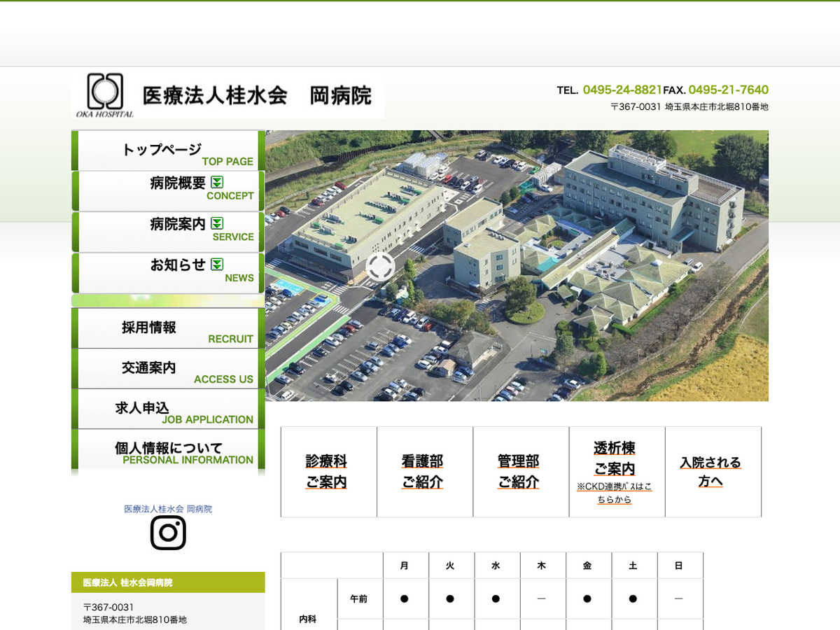
Task: Open the トップページ TOP PAGE menu item
Action: click(168, 150)
